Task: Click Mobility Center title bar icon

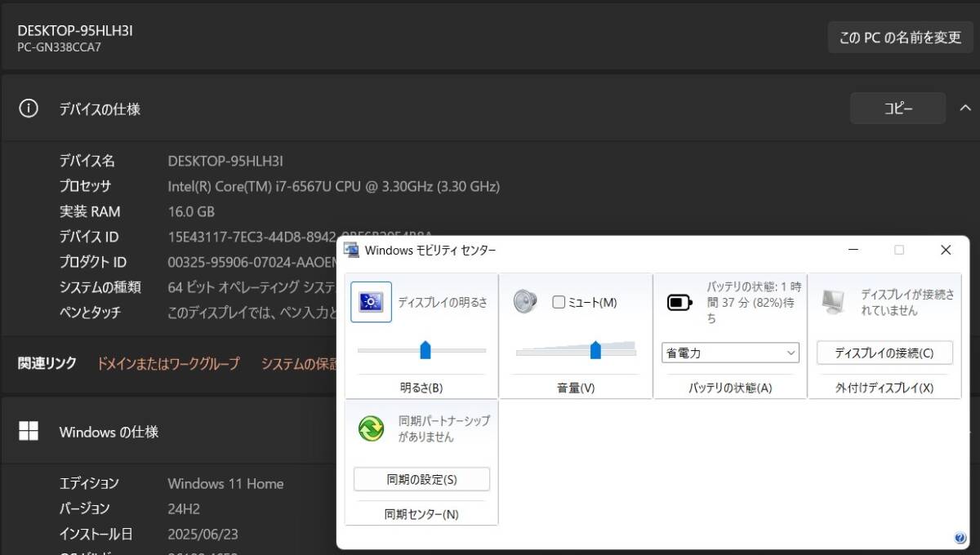Action: point(351,250)
